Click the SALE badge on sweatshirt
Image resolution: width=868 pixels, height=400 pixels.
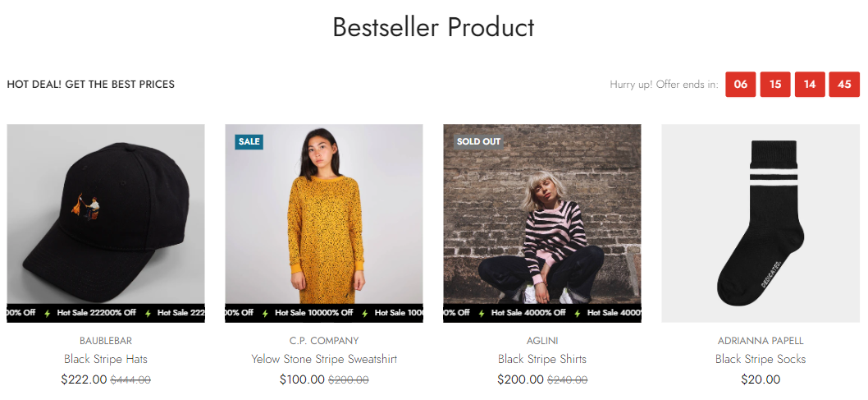point(249,141)
